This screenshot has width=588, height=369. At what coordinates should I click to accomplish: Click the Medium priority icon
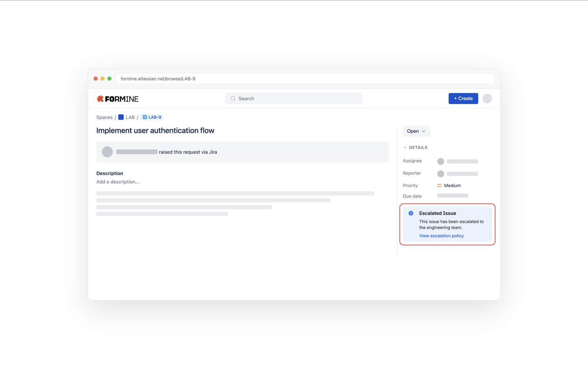point(439,185)
